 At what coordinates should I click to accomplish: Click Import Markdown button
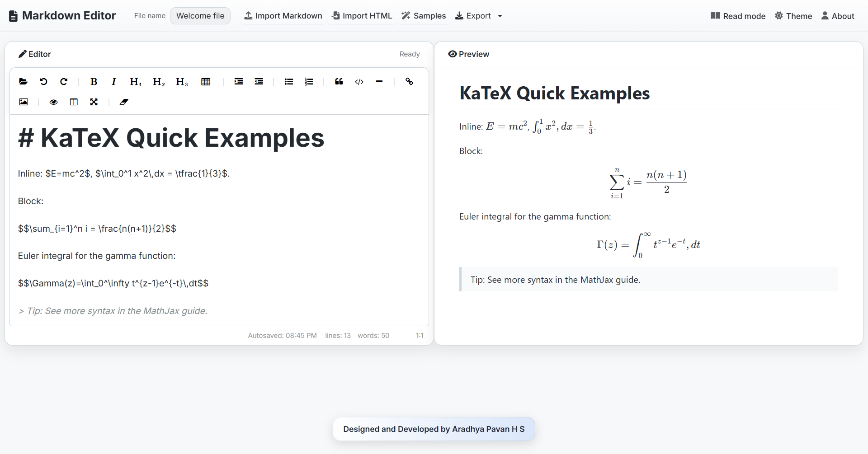[283, 16]
